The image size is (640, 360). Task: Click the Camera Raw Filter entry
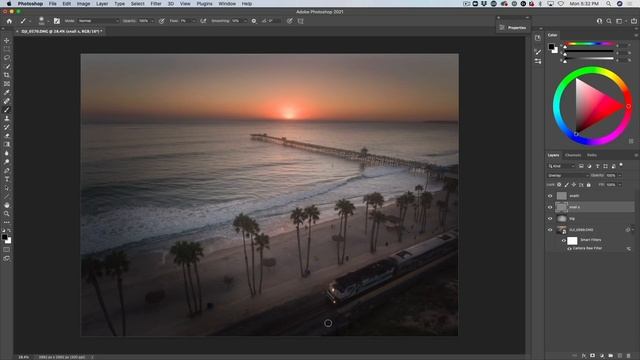tap(587, 248)
